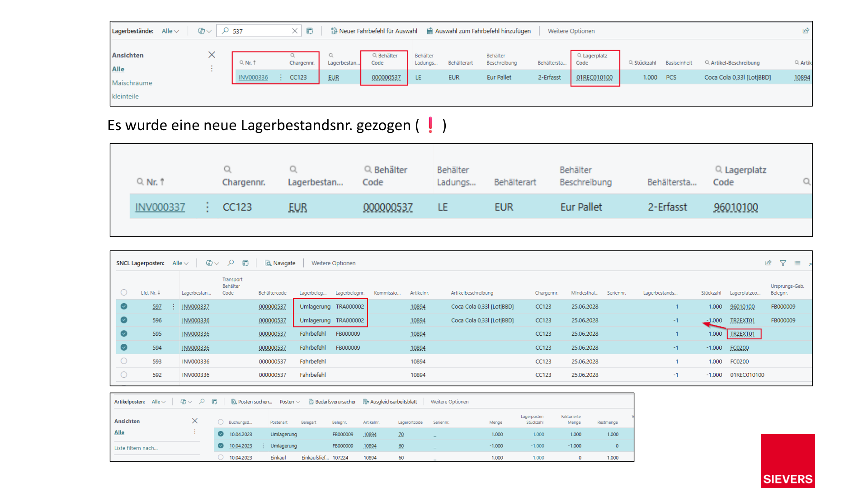868x488 pixels.
Task: Open row menu dots for INV000336 in Lagerbestände
Action: (281, 77)
